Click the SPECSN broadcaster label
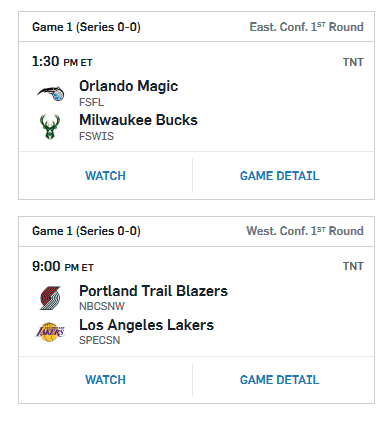 coord(99,340)
